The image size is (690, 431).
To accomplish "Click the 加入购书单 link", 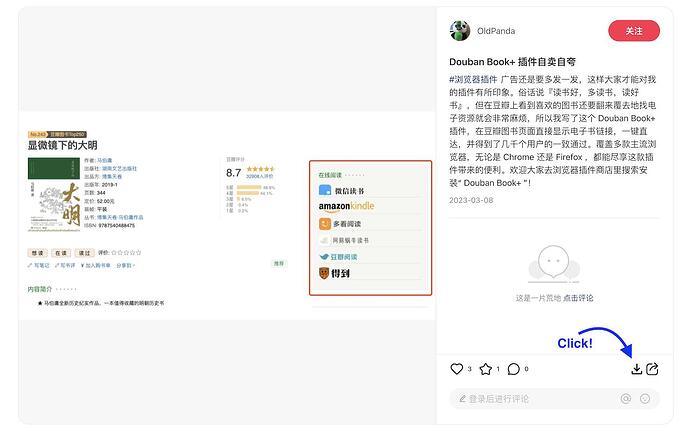I will coord(96,265).
